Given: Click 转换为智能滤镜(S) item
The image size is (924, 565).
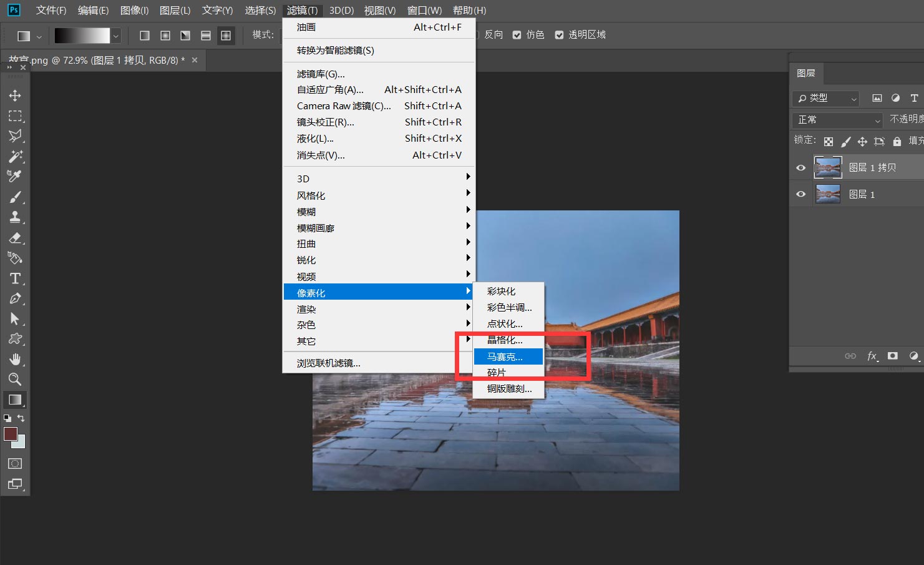Looking at the screenshot, I should click(x=379, y=51).
